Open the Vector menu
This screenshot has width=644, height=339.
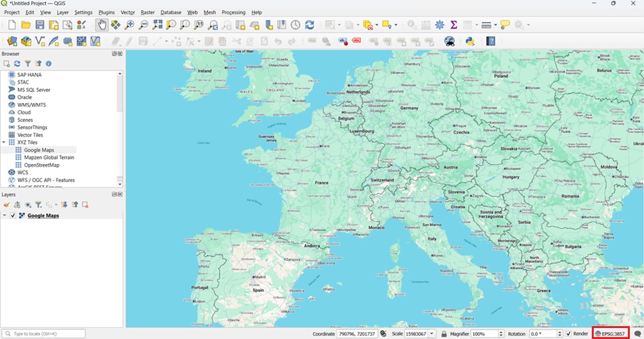128,12
